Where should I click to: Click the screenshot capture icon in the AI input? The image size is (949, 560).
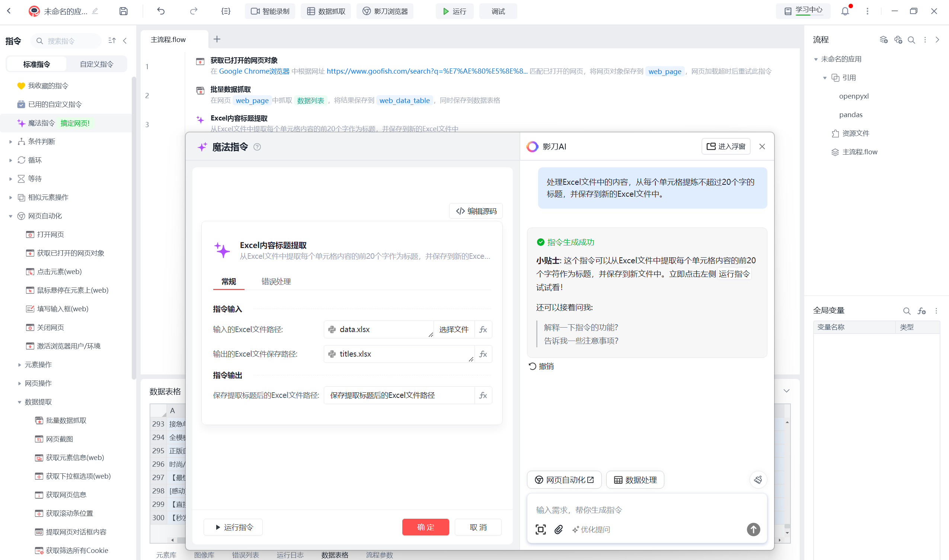point(540,530)
